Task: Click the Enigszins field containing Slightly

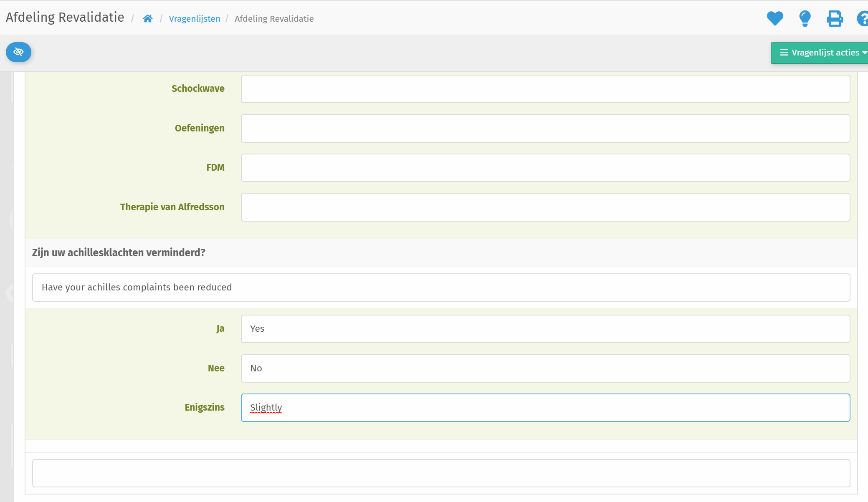Action: pos(545,408)
